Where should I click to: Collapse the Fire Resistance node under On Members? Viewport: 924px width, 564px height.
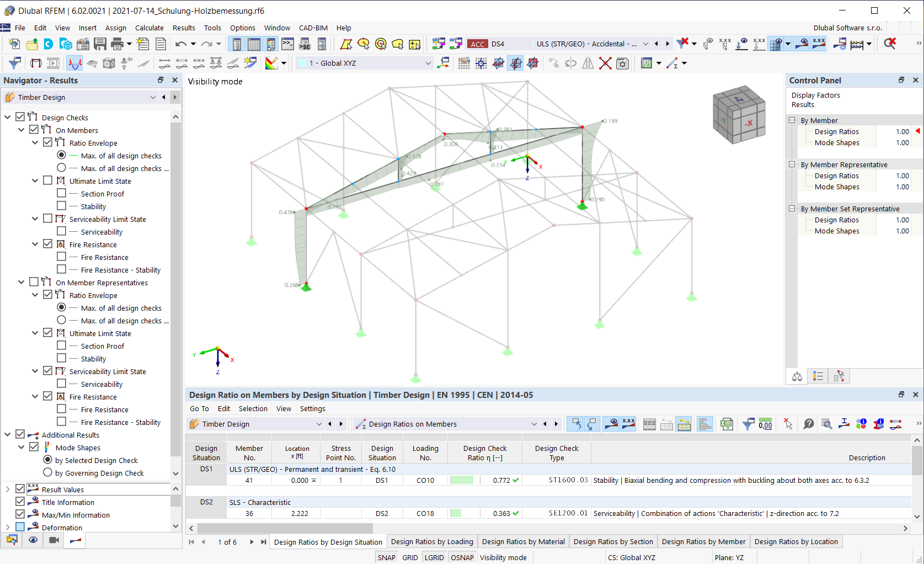[x=35, y=244]
